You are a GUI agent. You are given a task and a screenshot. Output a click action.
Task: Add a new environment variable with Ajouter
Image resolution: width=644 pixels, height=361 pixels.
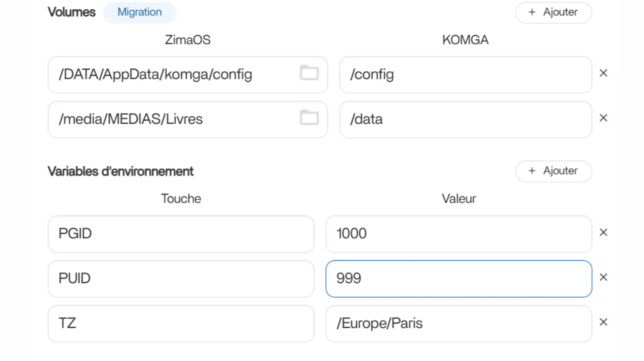(x=553, y=171)
